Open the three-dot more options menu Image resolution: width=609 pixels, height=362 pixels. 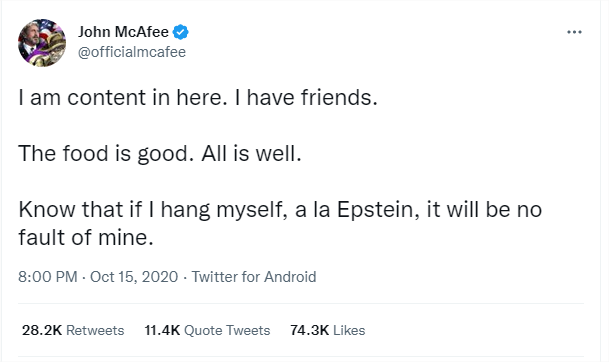[574, 32]
